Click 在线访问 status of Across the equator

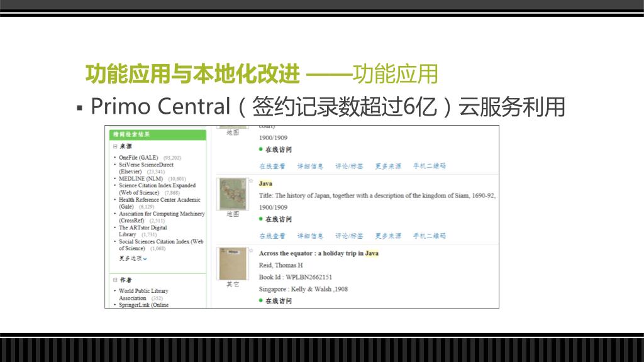pos(279,301)
